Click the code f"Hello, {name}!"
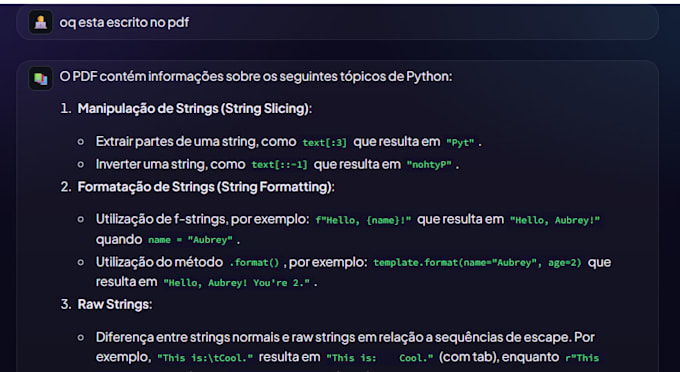Screen dimensions: 680x372 (363, 220)
